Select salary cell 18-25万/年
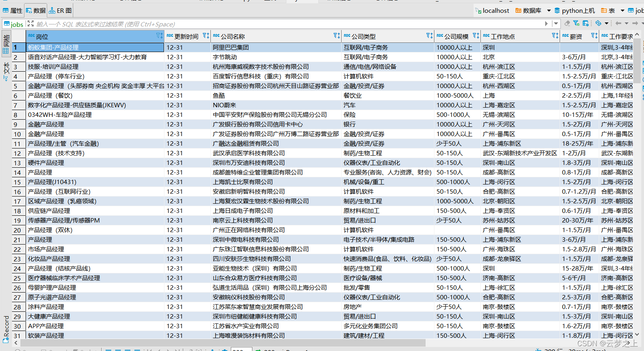644x351 pixels. point(580,144)
